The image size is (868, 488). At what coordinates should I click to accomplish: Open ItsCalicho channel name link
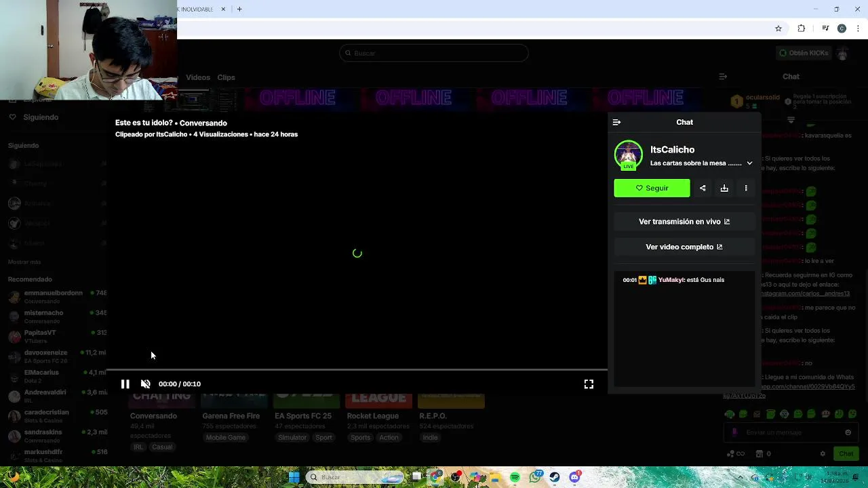672,149
